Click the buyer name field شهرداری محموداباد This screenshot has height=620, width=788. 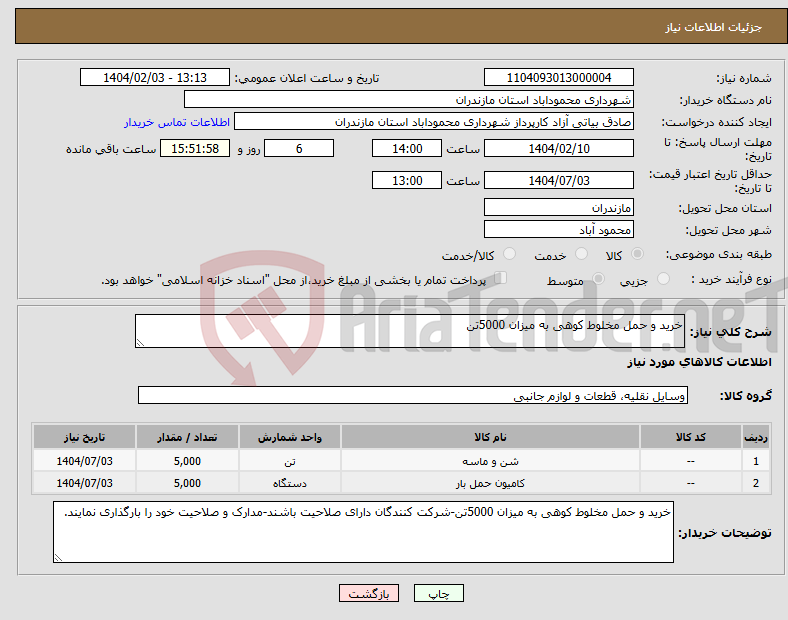coord(409,99)
